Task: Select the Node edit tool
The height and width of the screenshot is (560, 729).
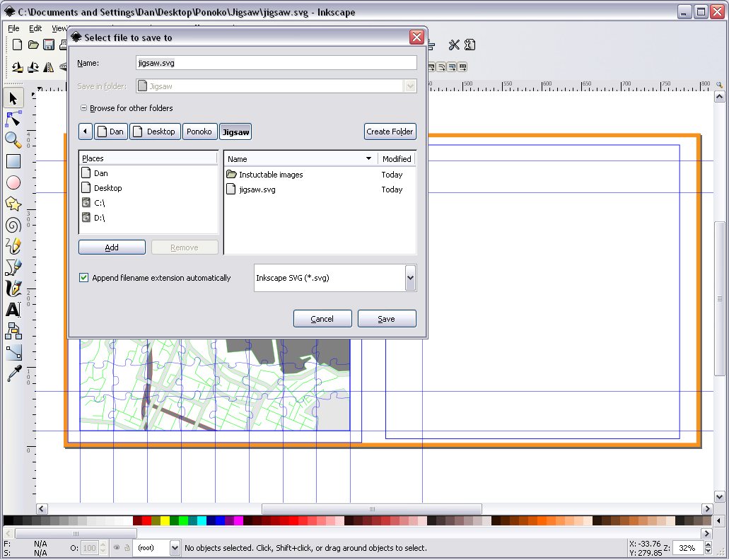Action: (x=13, y=119)
